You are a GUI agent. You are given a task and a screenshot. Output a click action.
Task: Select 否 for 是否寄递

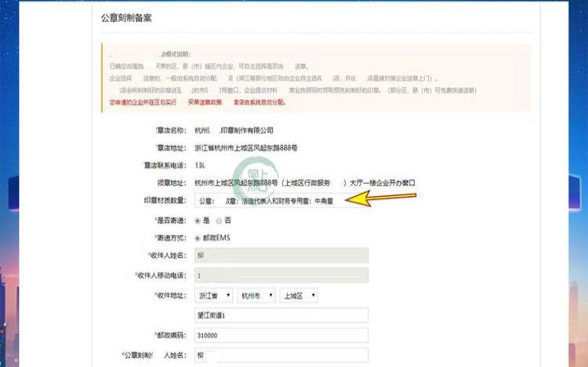tap(219, 220)
